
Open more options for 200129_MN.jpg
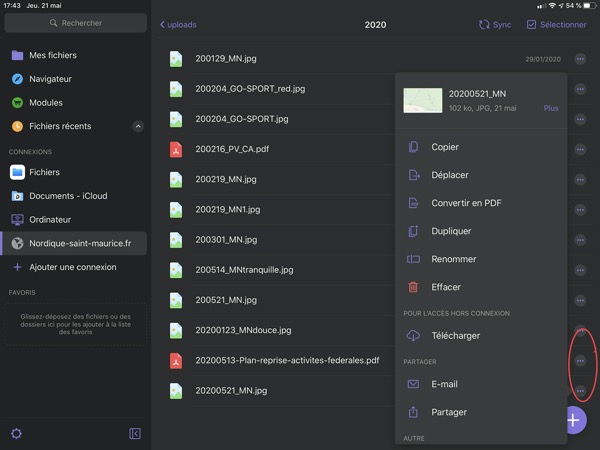[x=580, y=60]
